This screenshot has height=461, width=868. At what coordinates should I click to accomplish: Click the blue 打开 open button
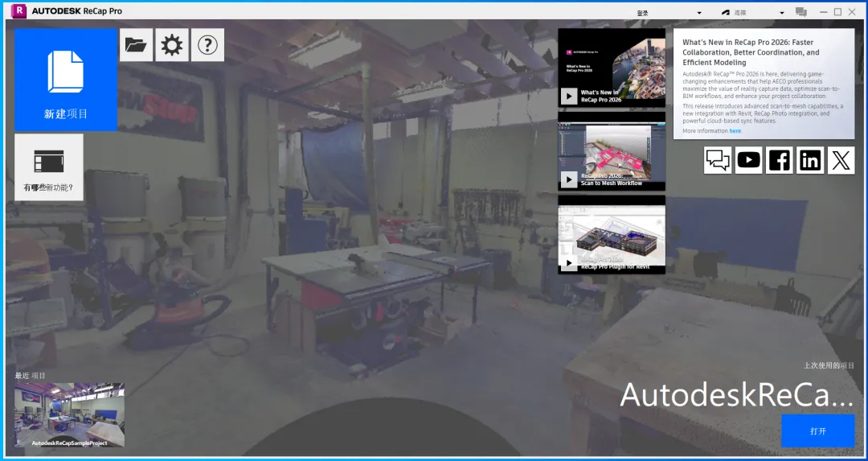[817, 430]
